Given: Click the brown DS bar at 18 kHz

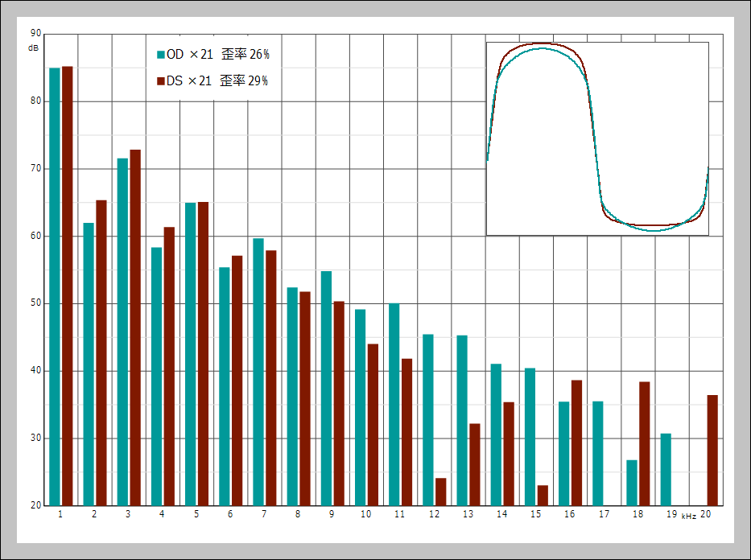Looking at the screenshot, I should point(645,443).
